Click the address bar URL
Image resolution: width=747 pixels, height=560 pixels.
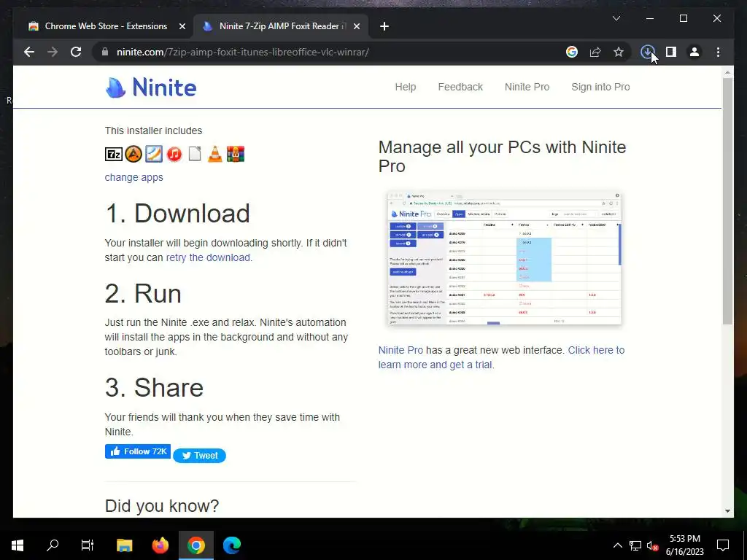click(x=242, y=52)
